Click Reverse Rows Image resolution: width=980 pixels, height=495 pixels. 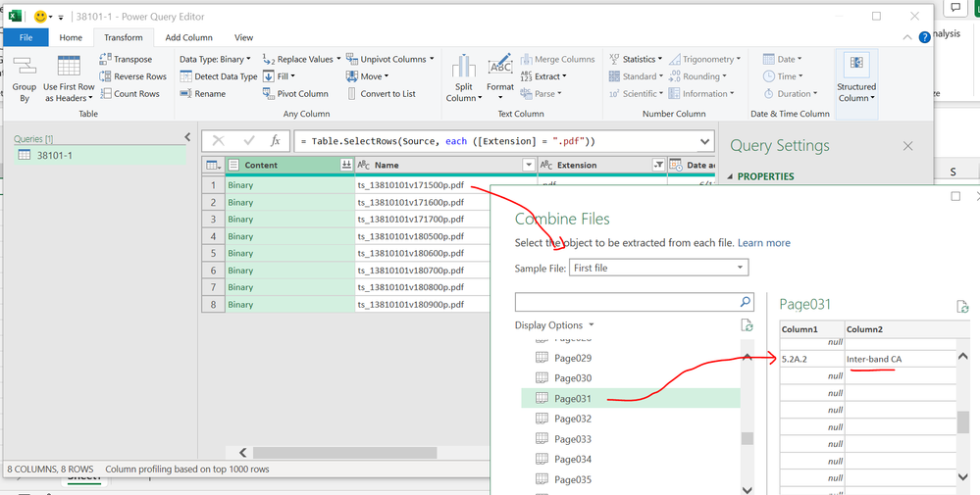coord(133,76)
